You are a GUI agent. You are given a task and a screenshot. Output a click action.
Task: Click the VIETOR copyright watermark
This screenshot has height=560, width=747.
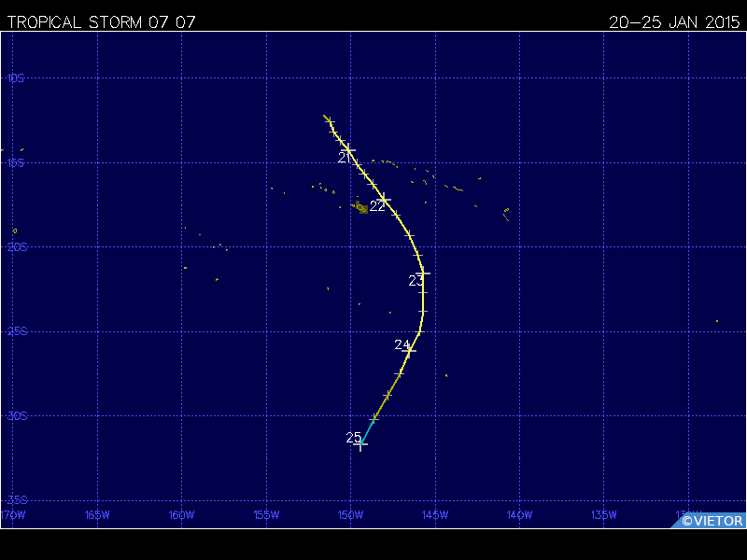[x=712, y=521]
